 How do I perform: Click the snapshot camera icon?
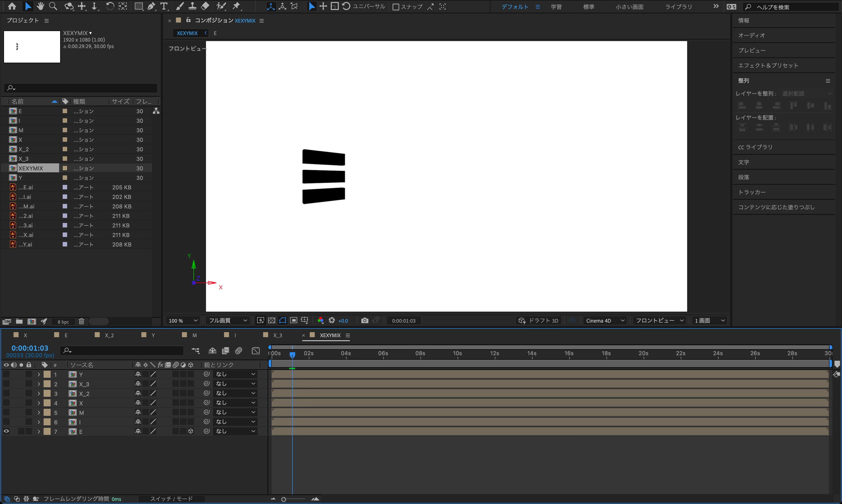[364, 320]
